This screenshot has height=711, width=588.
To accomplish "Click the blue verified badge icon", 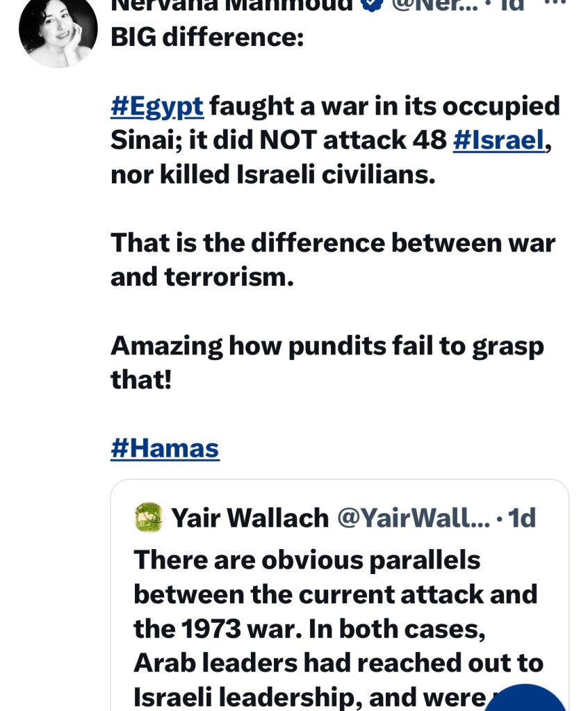I will [x=373, y=6].
